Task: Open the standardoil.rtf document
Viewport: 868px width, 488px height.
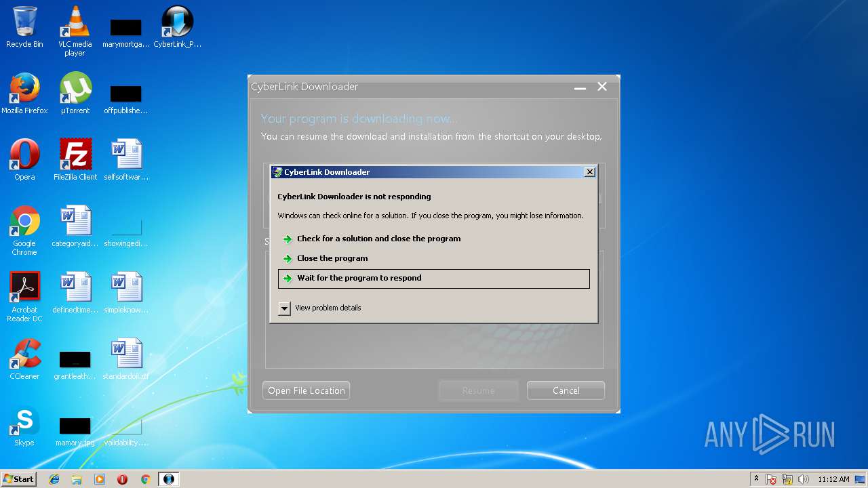Action: [125, 359]
